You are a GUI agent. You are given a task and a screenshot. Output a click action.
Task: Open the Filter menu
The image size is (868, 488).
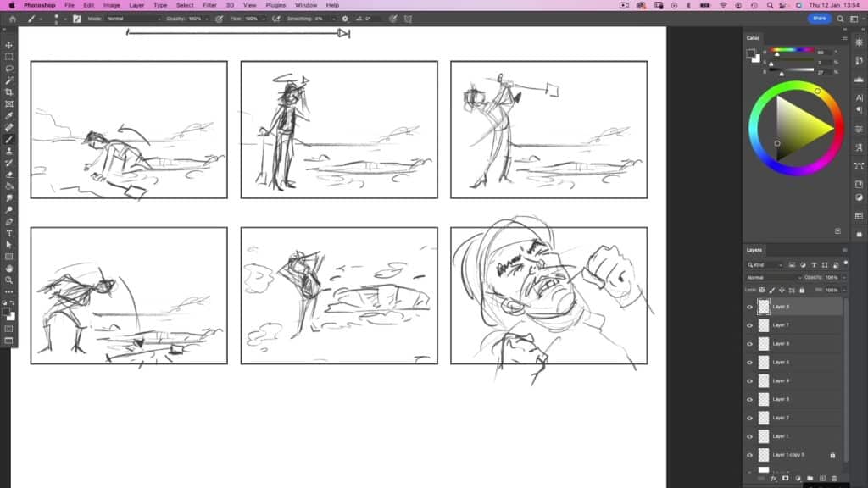tap(209, 5)
